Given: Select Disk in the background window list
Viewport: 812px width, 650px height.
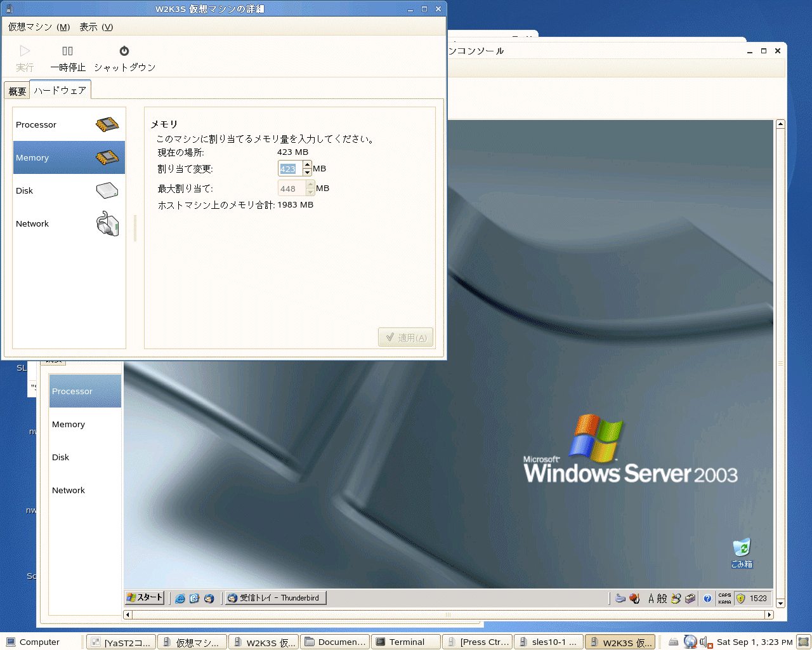Looking at the screenshot, I should coord(85,457).
